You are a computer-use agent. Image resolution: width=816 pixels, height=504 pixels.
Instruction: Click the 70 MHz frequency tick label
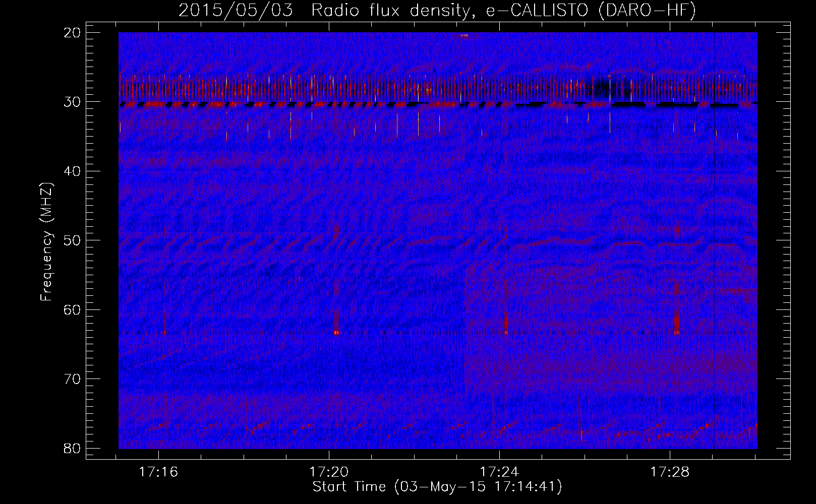73,379
